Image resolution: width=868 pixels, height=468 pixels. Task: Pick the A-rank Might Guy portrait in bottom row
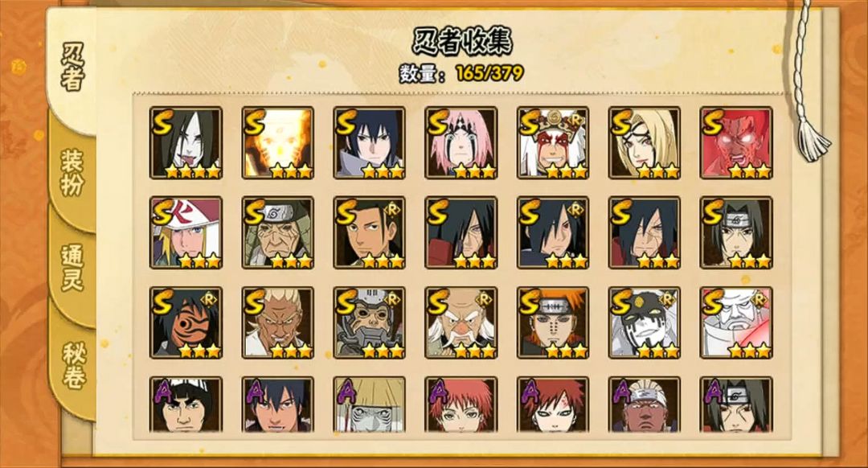pyautogui.click(x=186, y=404)
